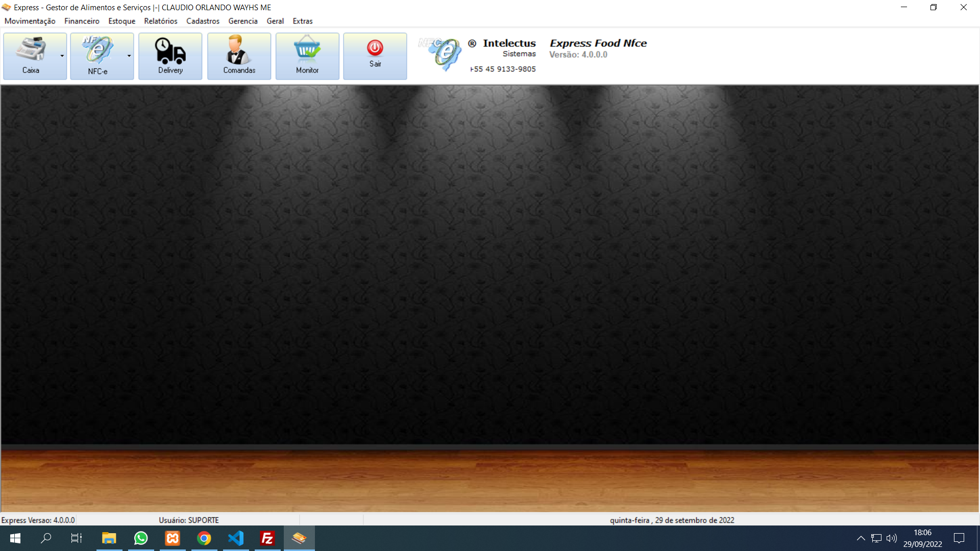Open the Financeiro menu

coord(82,21)
